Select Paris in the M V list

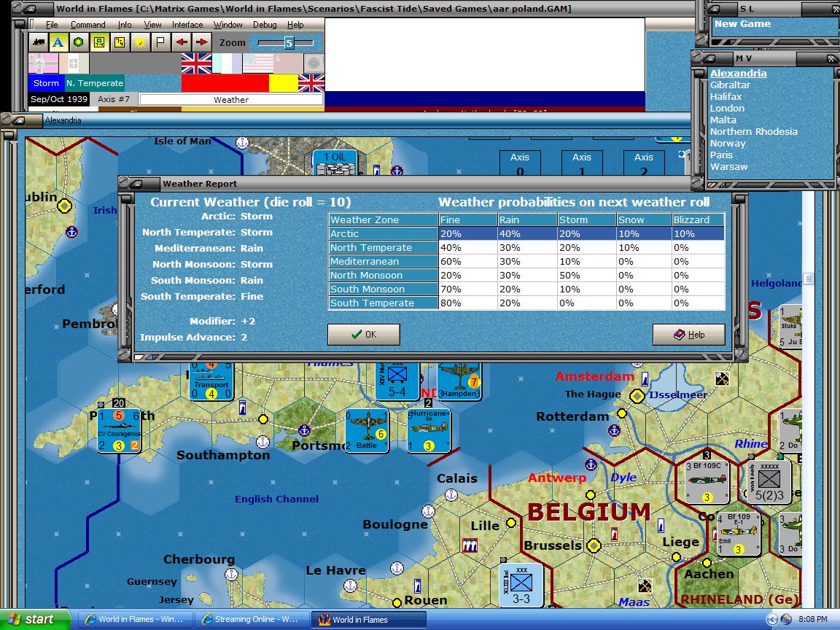click(x=721, y=155)
